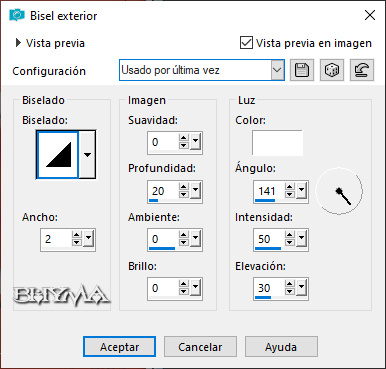Click the bevel shape preview thumbnail
The image size is (386, 369).
click(58, 155)
